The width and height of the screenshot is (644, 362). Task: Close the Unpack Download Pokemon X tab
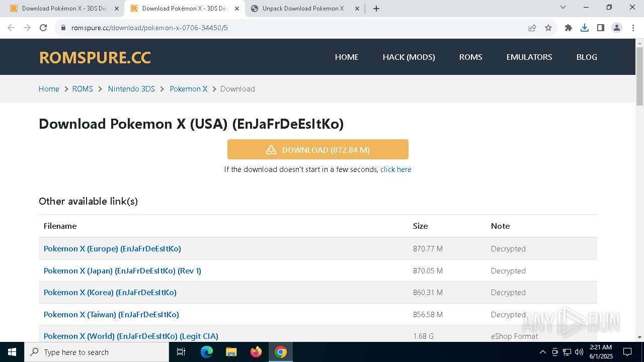tap(357, 9)
